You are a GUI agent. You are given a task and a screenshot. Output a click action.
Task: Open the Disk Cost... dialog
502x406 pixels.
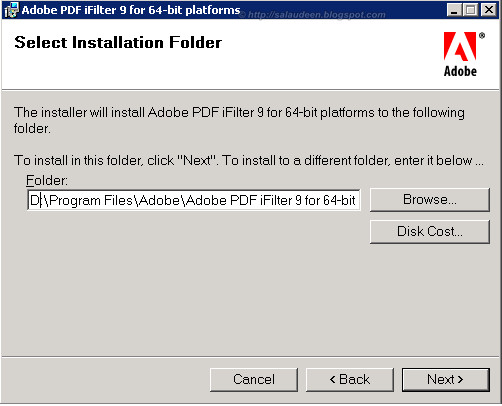tap(430, 231)
